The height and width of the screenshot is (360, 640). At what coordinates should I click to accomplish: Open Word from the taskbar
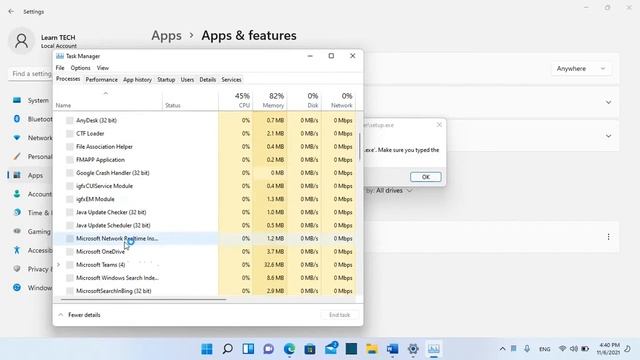tap(392, 349)
